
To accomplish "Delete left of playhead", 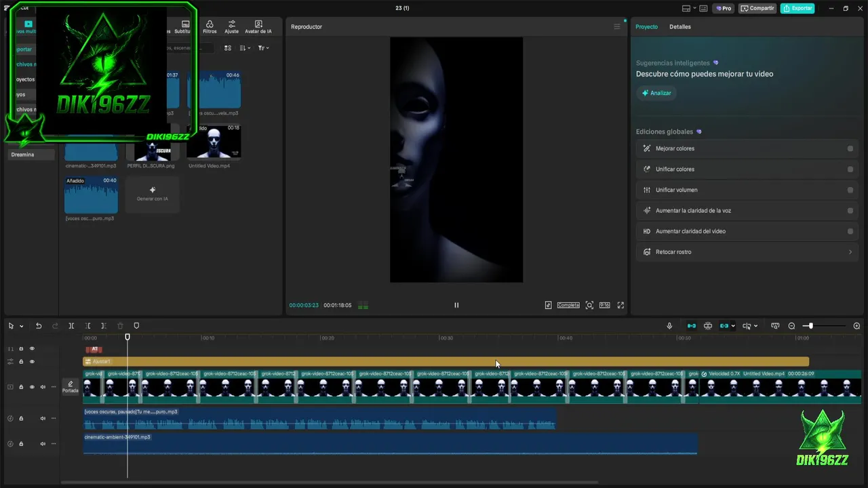I will coord(87,326).
